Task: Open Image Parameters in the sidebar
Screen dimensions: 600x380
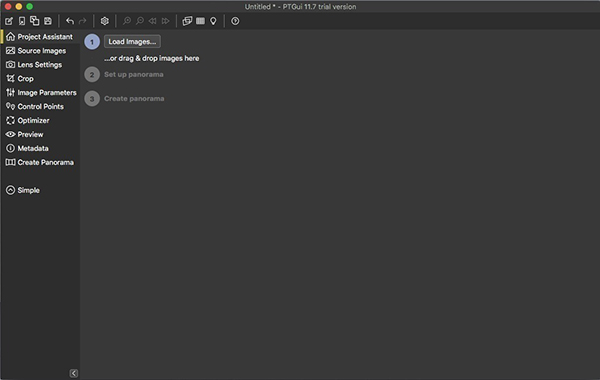Action: tap(40, 93)
